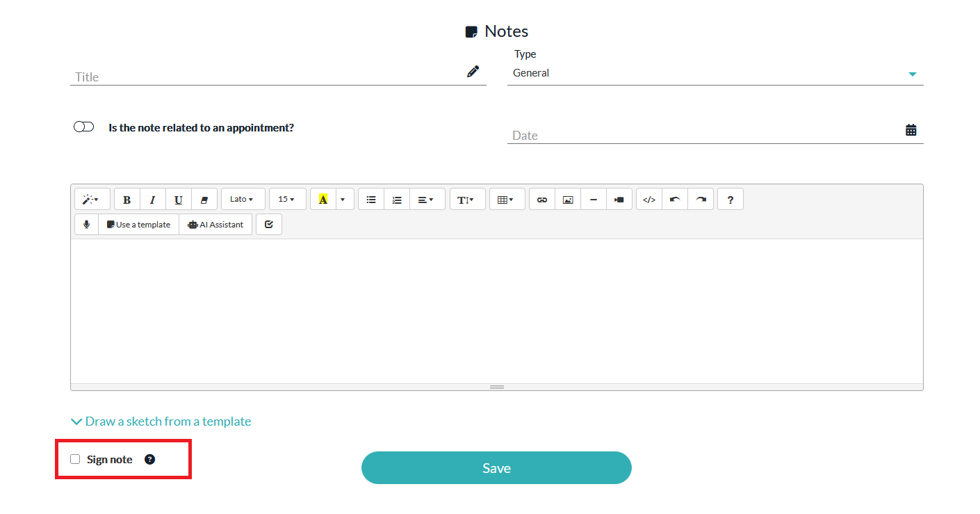Screen dimensions: 980x514
Task: Click the checkmark icon button in toolbar
Action: click(x=269, y=225)
